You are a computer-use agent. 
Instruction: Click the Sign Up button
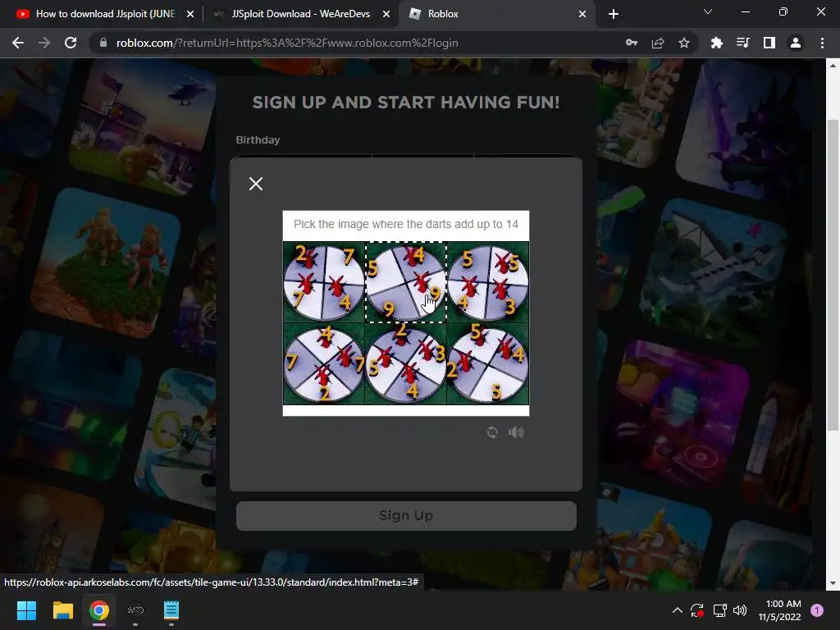pyautogui.click(x=406, y=516)
